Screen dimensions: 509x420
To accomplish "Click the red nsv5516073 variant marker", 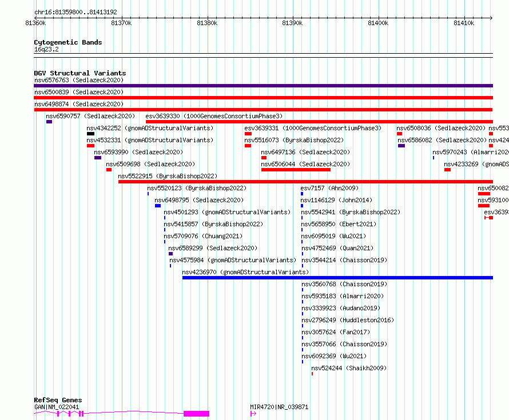I will pyautogui.click(x=248, y=146).
